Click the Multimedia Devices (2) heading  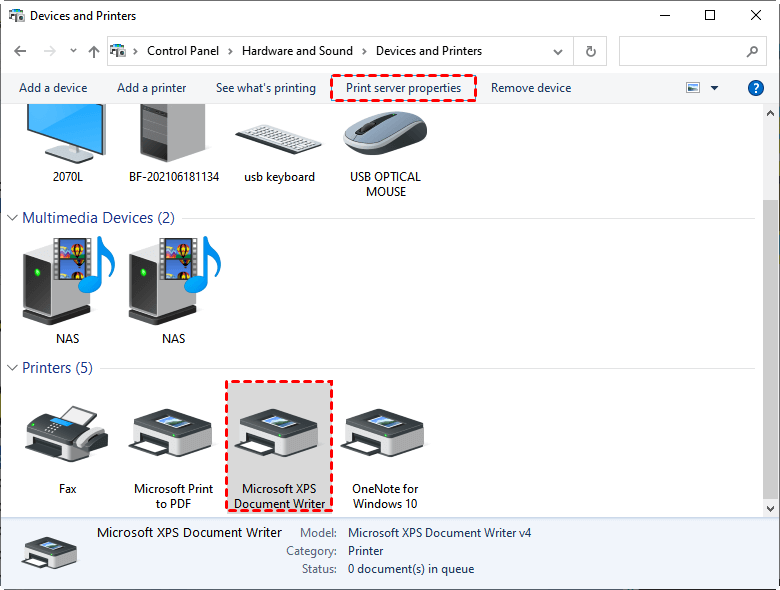(98, 218)
